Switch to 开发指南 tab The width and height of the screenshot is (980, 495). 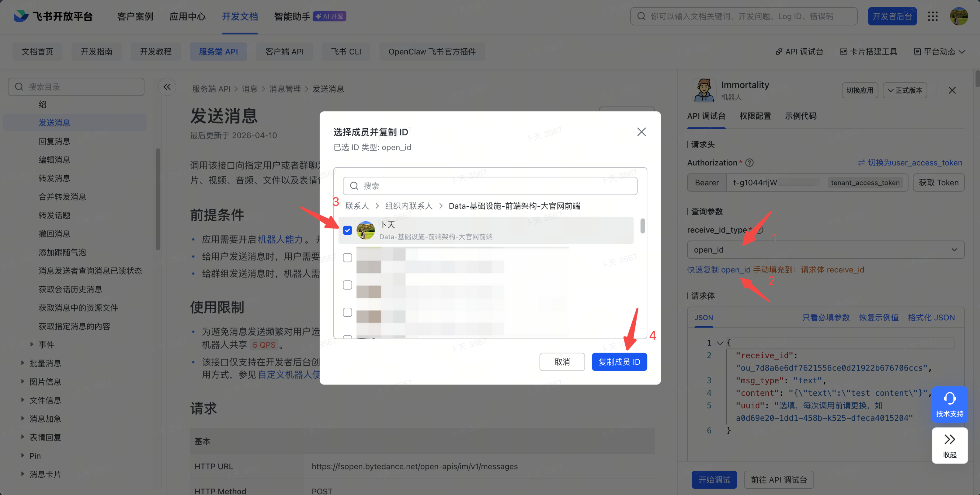97,51
